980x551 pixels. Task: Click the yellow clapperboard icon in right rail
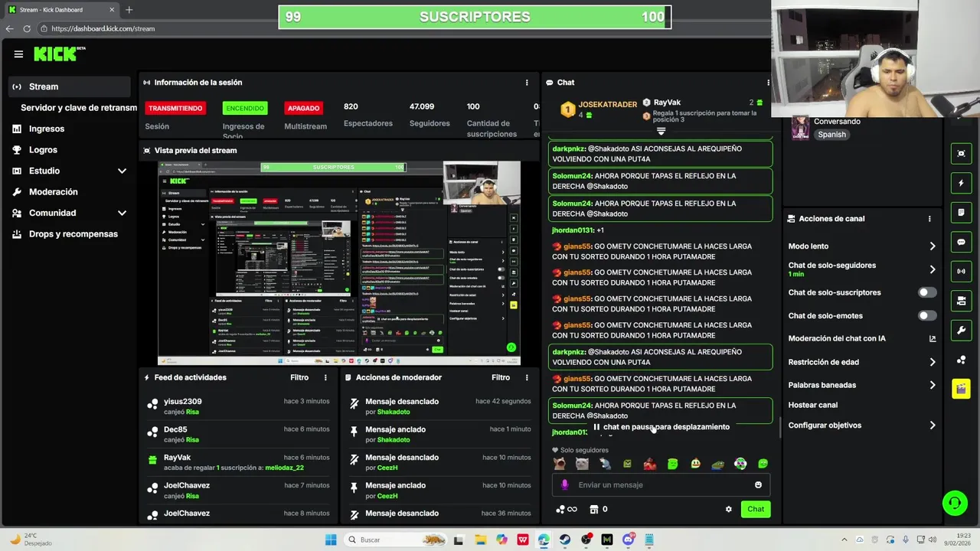point(961,389)
